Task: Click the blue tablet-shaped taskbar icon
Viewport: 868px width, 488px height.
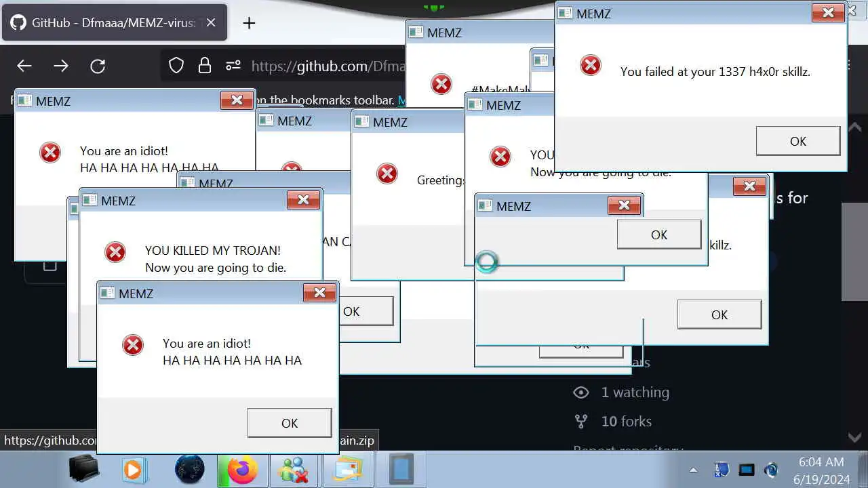Action: [x=401, y=470]
